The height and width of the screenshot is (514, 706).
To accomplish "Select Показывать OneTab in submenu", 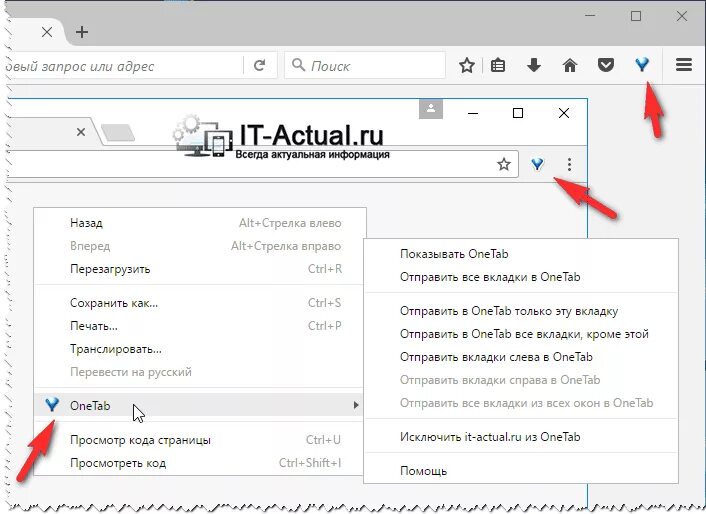I will pyautogui.click(x=521, y=254).
